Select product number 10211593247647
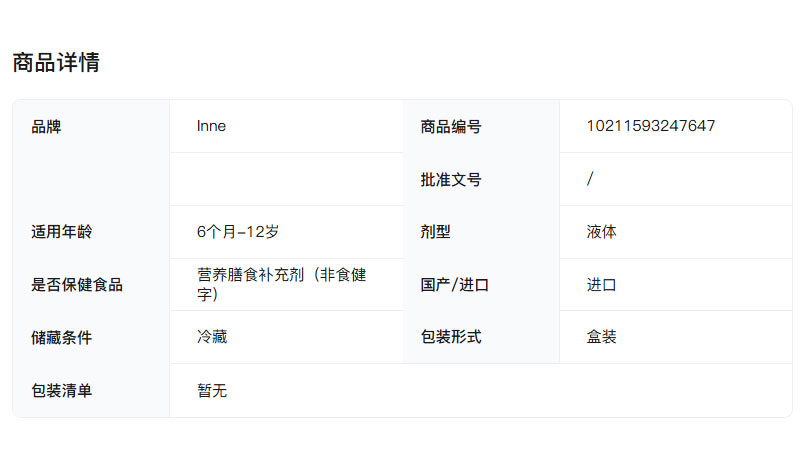 650,126
